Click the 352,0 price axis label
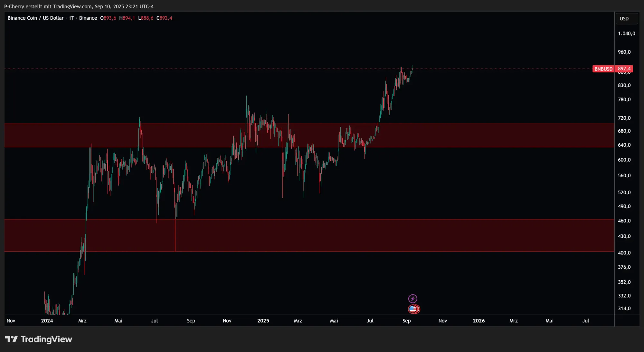Screen dimensions: 644x352 pos(624,282)
